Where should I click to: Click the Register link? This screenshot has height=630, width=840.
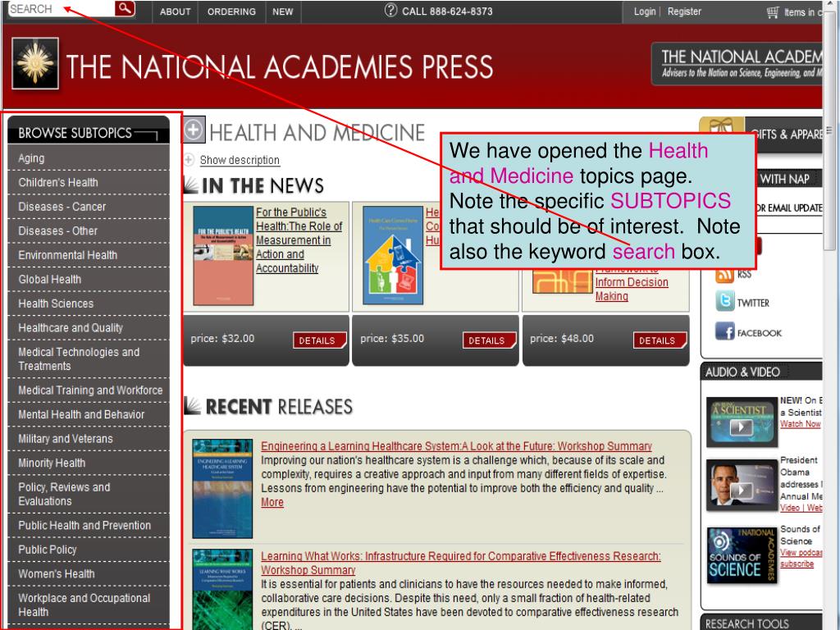(684, 11)
